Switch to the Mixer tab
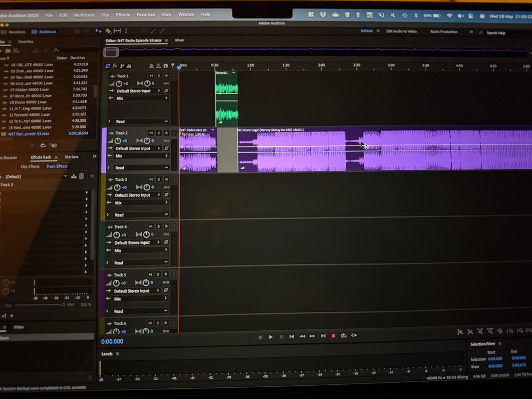Viewport: 532px width, 399px height. point(179,40)
